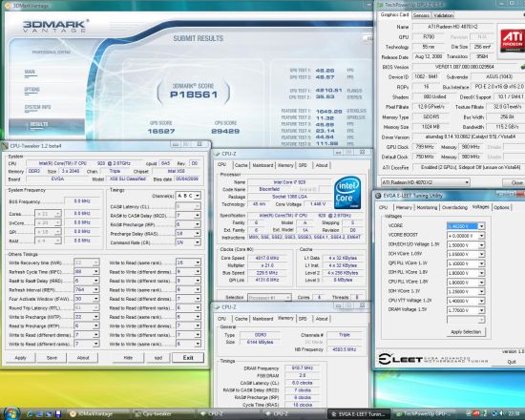This screenshot has height=420, width=525.
Task: Open the Validation tab in GPU-Z
Action: pos(443,15)
